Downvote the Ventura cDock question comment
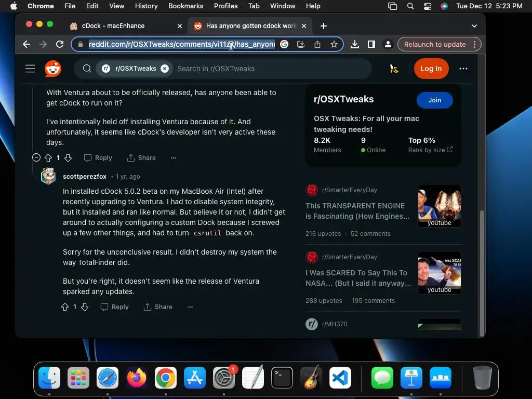Viewport: 532px width, 399px height. click(x=68, y=158)
